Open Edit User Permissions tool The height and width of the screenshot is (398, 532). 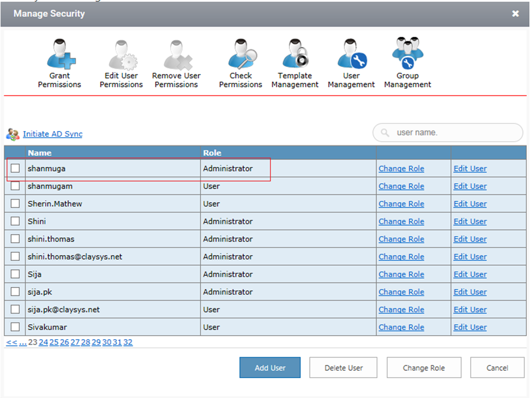pyautogui.click(x=121, y=63)
